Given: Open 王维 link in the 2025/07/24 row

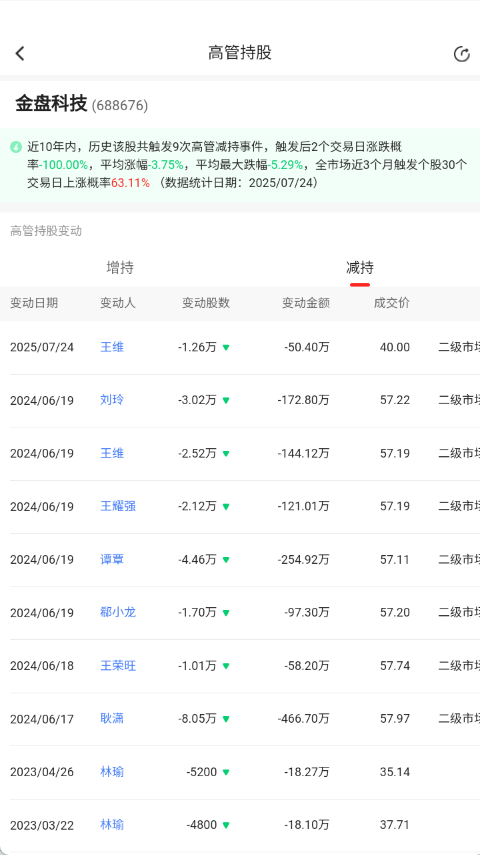Looking at the screenshot, I should [x=112, y=347].
